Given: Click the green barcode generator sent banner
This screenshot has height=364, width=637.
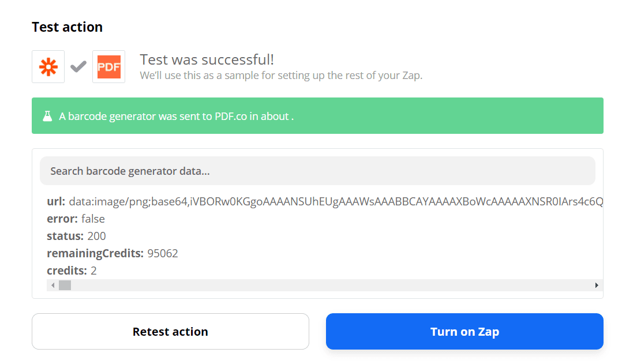Looking at the screenshot, I should (x=317, y=116).
